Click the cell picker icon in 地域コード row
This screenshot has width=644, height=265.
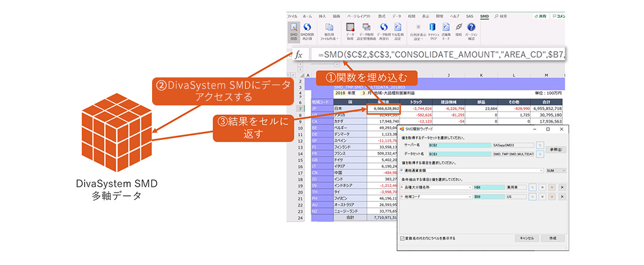point(532,197)
